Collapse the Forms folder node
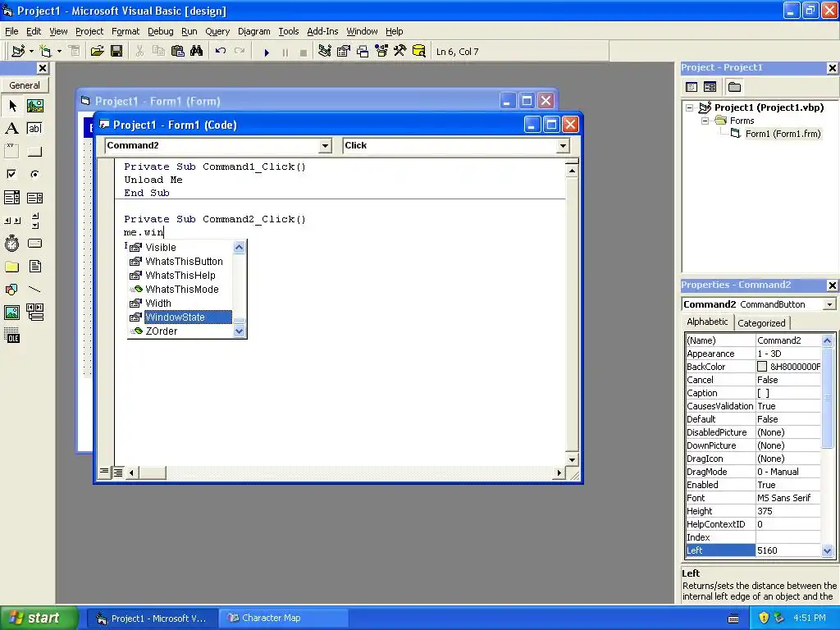This screenshot has height=630, width=840. click(x=705, y=121)
